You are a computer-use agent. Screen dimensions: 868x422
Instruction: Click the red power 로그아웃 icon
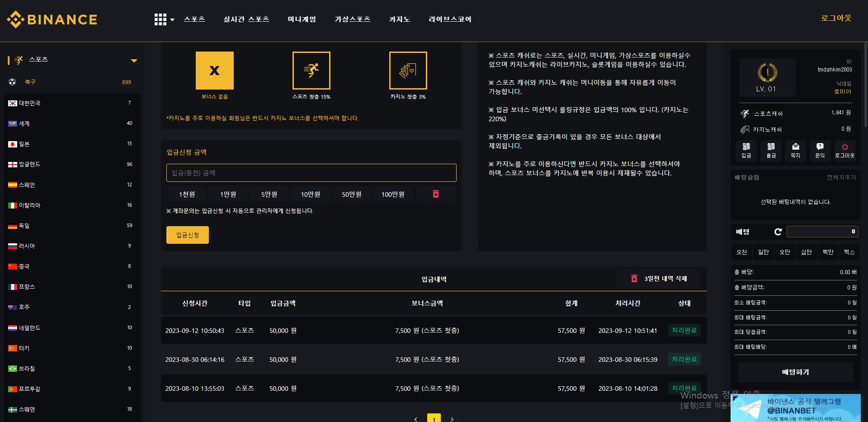pyautogui.click(x=844, y=150)
